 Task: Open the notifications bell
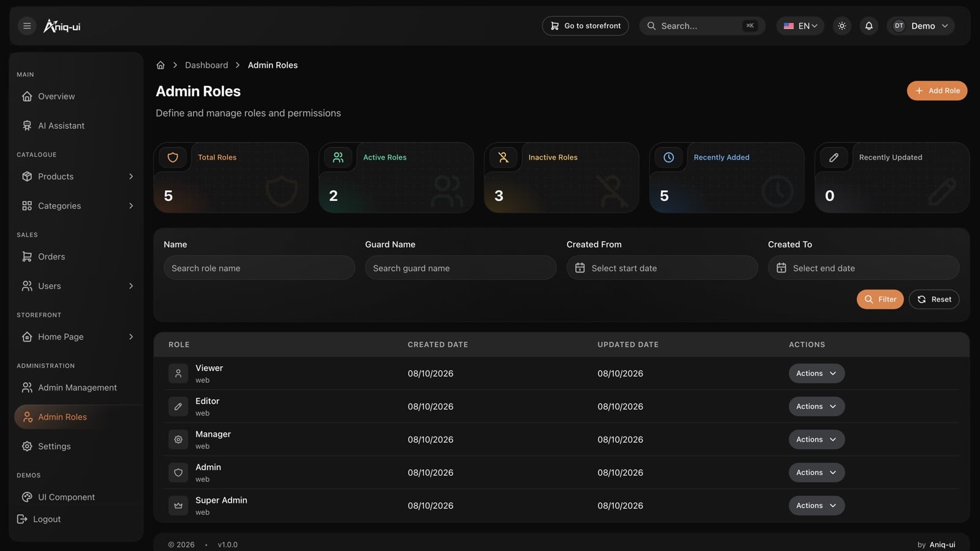tap(869, 26)
